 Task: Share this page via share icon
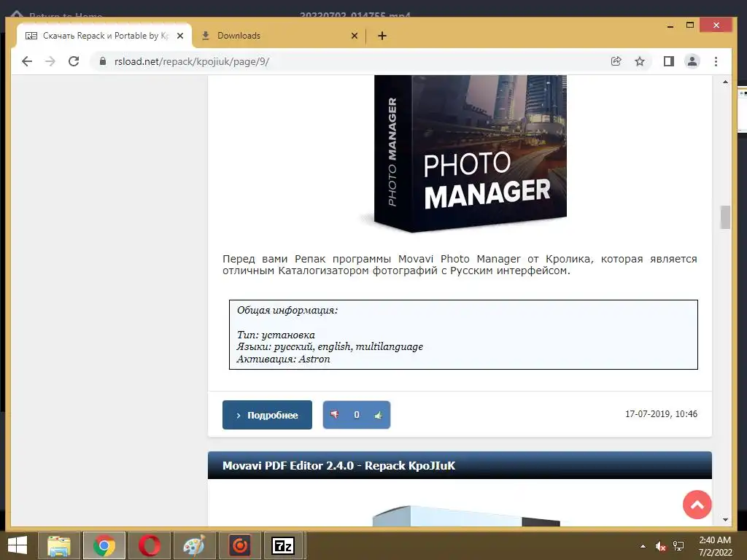point(616,61)
